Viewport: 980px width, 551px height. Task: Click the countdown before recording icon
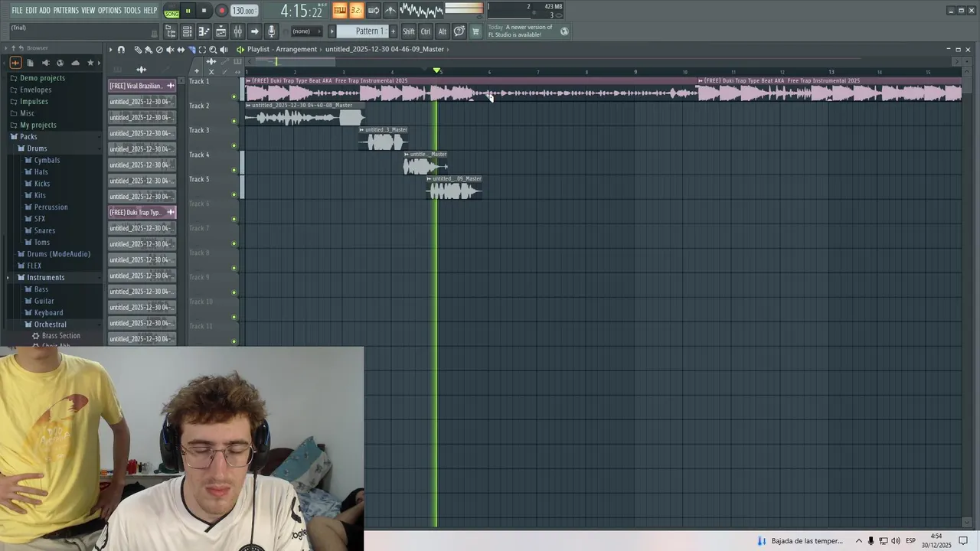coord(356,10)
